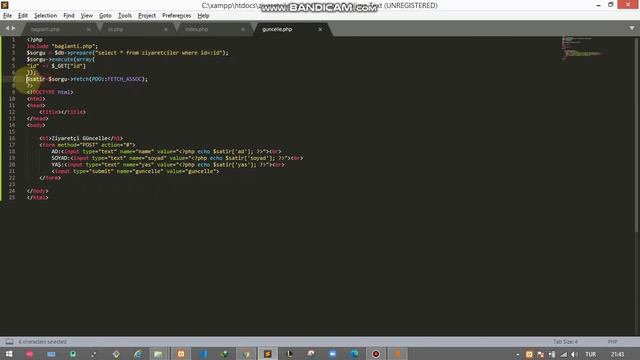The height and width of the screenshot is (360, 640).
Task: Open the Goto menu
Action: (x=105, y=16)
